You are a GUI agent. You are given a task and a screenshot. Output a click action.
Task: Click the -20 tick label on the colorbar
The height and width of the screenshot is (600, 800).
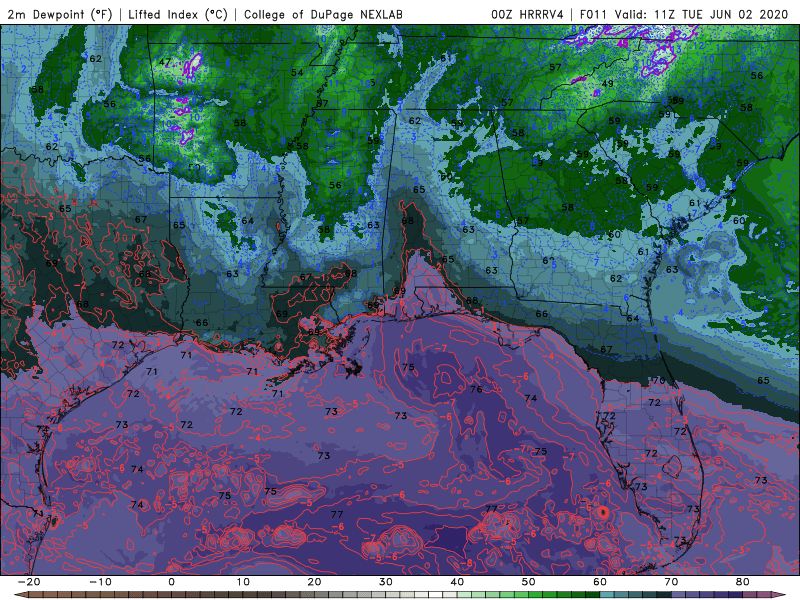point(29,582)
